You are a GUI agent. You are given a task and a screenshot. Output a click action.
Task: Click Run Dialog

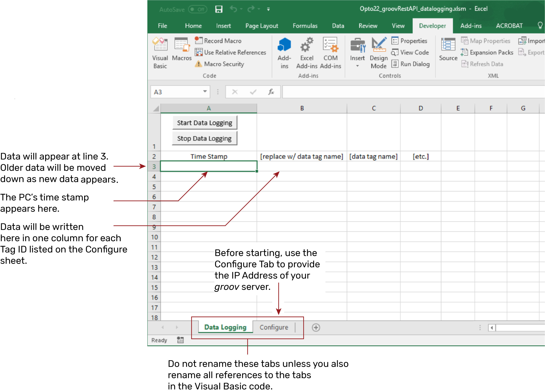point(410,64)
